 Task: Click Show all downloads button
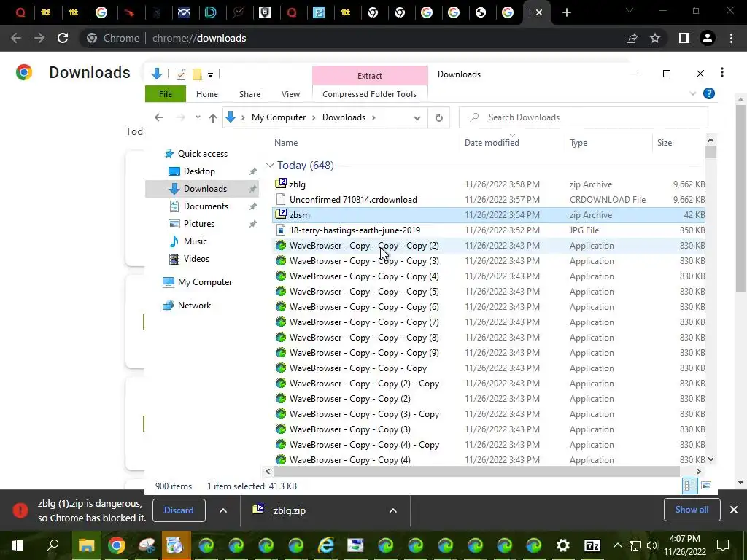(692, 510)
